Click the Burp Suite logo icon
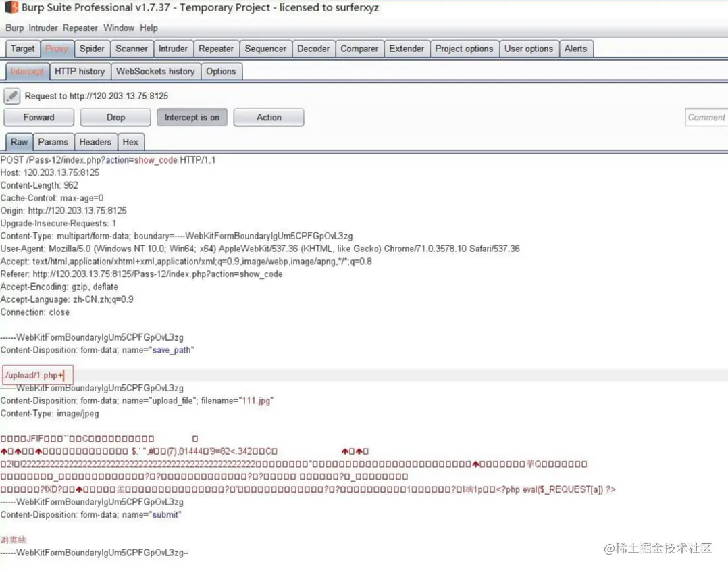Viewport: 728px width, 571px height. point(11,7)
